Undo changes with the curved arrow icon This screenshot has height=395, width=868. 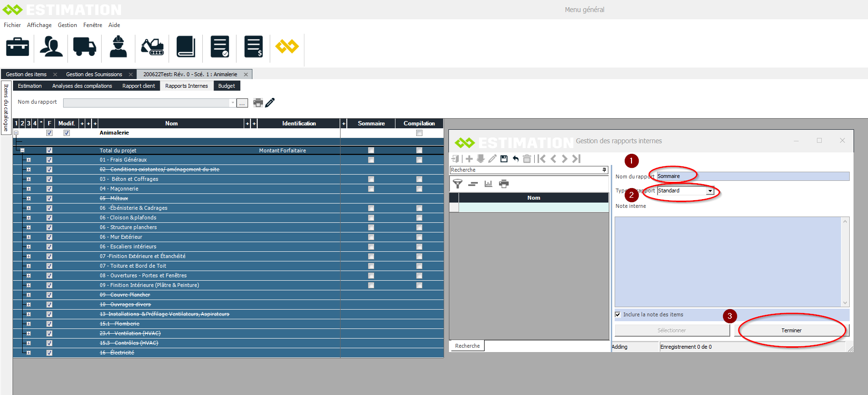pos(515,159)
